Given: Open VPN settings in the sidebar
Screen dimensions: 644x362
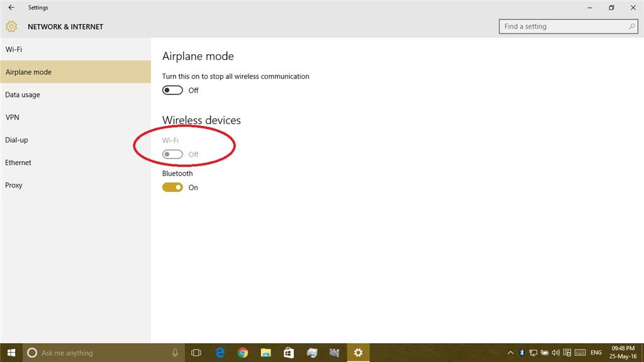Looking at the screenshot, I should (75, 117).
